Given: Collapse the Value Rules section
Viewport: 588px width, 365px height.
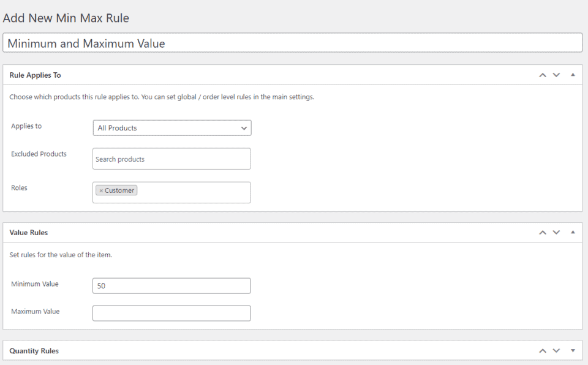Looking at the screenshot, I should (572, 231).
